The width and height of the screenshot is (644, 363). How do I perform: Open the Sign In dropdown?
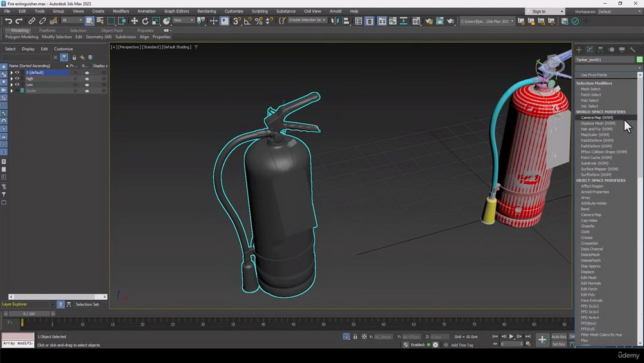(x=546, y=12)
